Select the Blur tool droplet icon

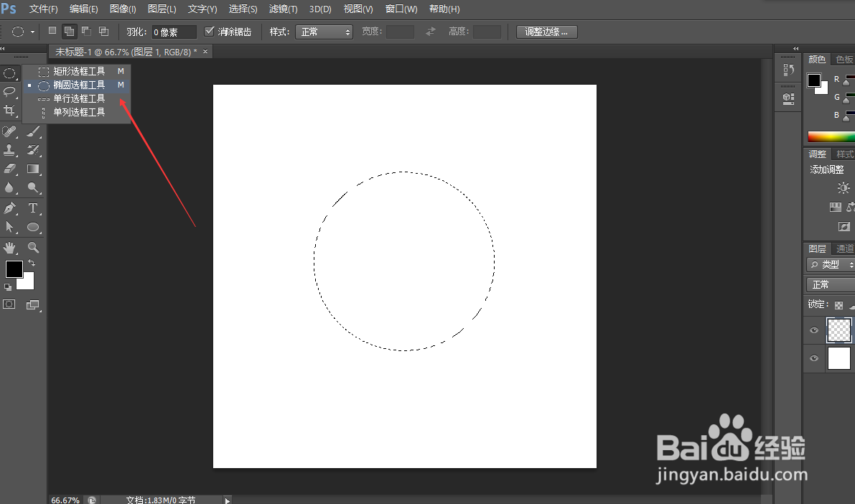point(9,187)
